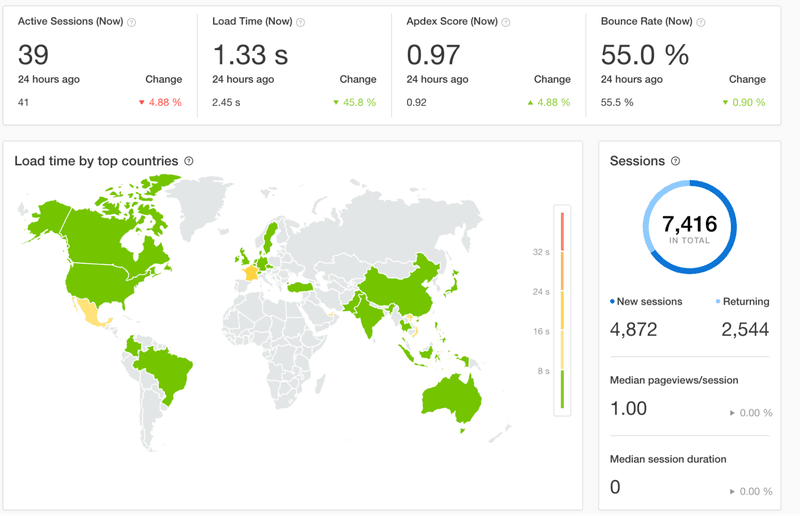Screen dimensions: 800x516
Task: Select Australia on the world map
Action: pyautogui.click(x=451, y=393)
